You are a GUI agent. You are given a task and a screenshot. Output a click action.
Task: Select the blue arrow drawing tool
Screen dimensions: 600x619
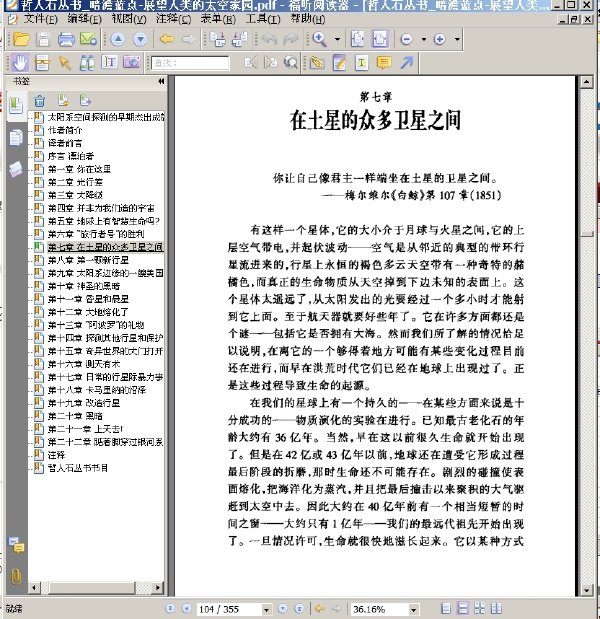(x=407, y=62)
